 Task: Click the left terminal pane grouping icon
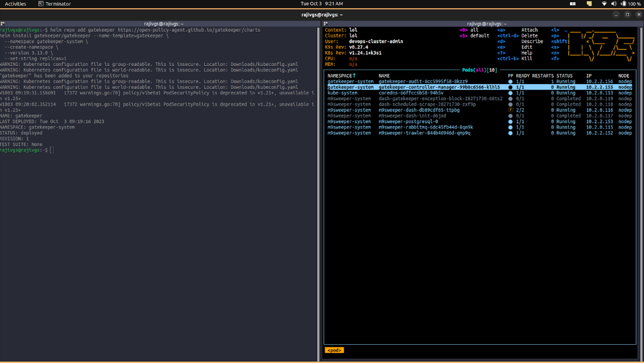pyautogui.click(x=3, y=24)
